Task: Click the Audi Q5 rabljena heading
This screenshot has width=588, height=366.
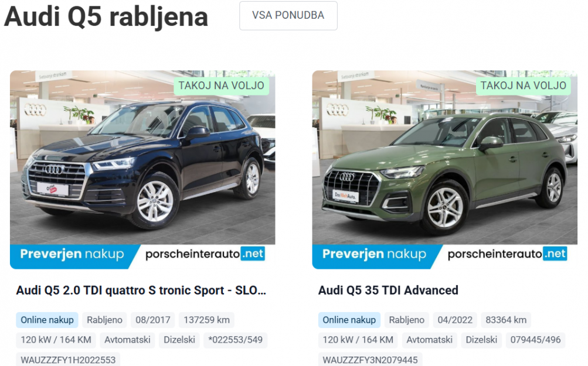Action: click(106, 17)
